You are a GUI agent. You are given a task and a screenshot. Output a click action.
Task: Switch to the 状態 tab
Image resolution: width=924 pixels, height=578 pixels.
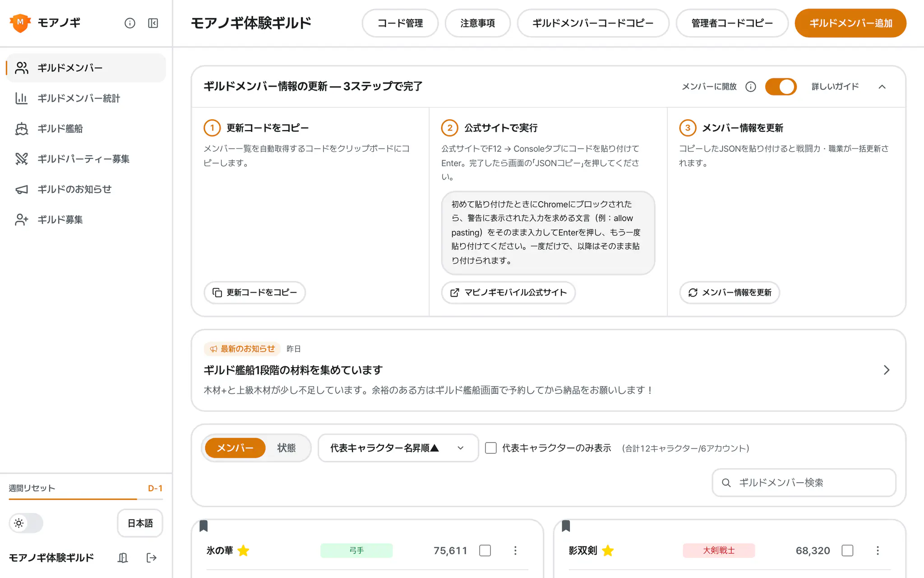(x=286, y=448)
